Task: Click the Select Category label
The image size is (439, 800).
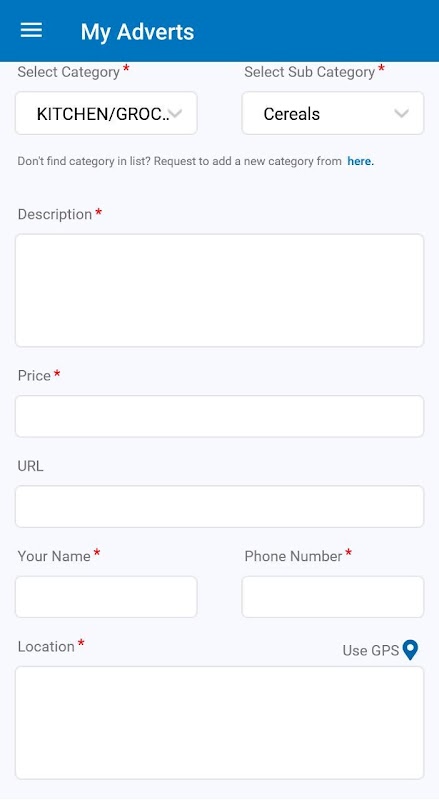Action: point(68,72)
